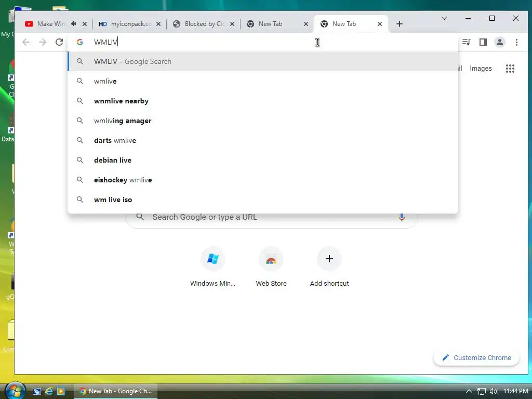The width and height of the screenshot is (532, 399).
Task: Choose the 'wmlive' suggestion
Action: (263, 81)
